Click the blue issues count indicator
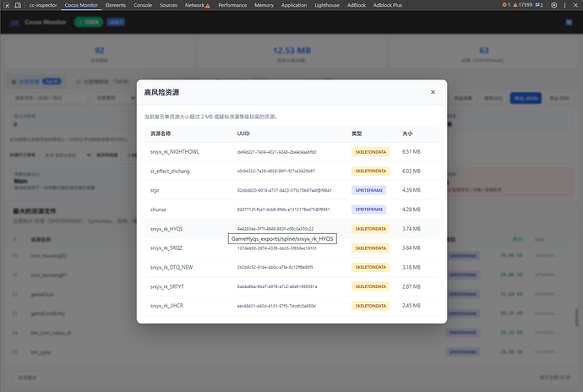 point(539,5)
